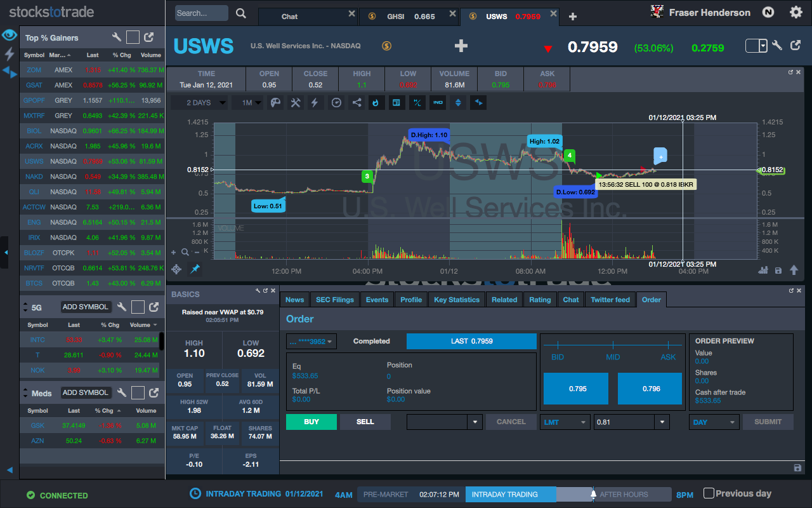Open the empty quantity dropdown arrow
This screenshot has width=812, height=508.
(x=475, y=422)
